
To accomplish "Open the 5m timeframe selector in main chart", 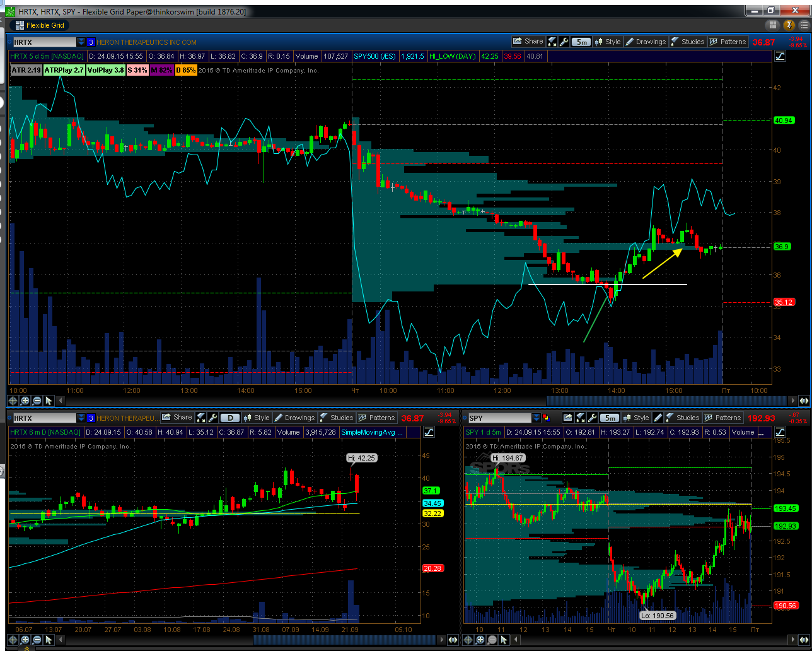I will click(x=581, y=42).
